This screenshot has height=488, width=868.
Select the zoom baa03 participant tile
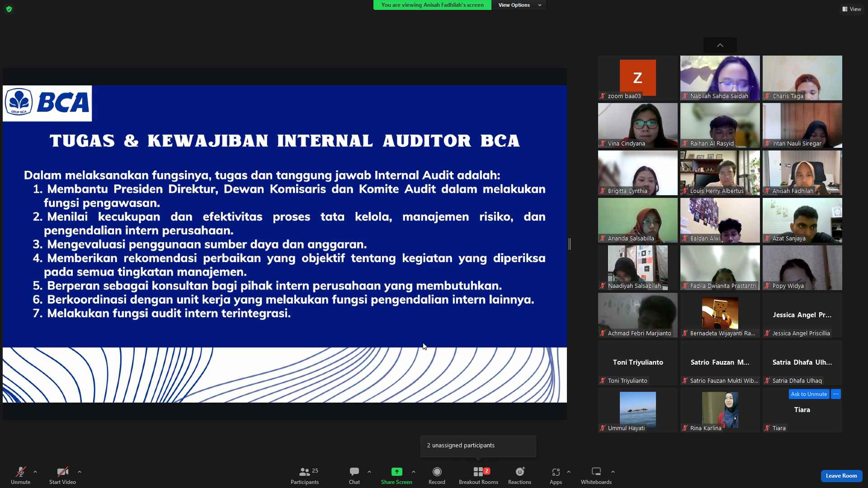(638, 78)
